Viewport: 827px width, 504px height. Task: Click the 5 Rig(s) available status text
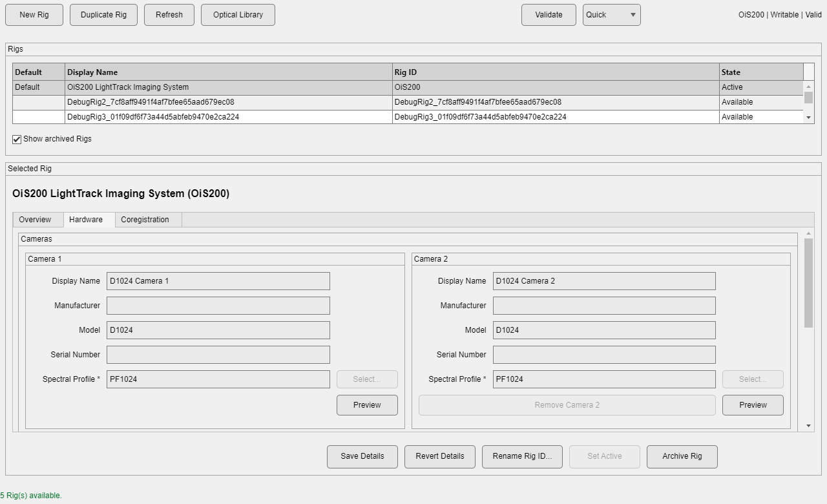coord(31,496)
